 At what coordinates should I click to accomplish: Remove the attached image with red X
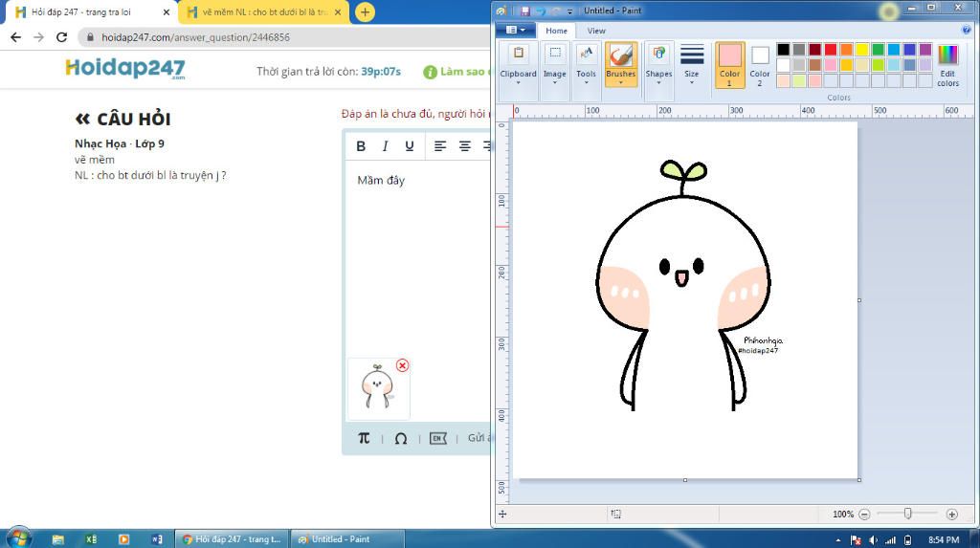click(403, 365)
